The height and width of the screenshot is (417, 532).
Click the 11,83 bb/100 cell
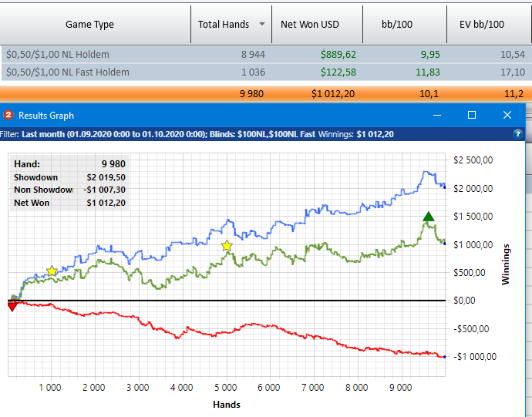coord(427,72)
